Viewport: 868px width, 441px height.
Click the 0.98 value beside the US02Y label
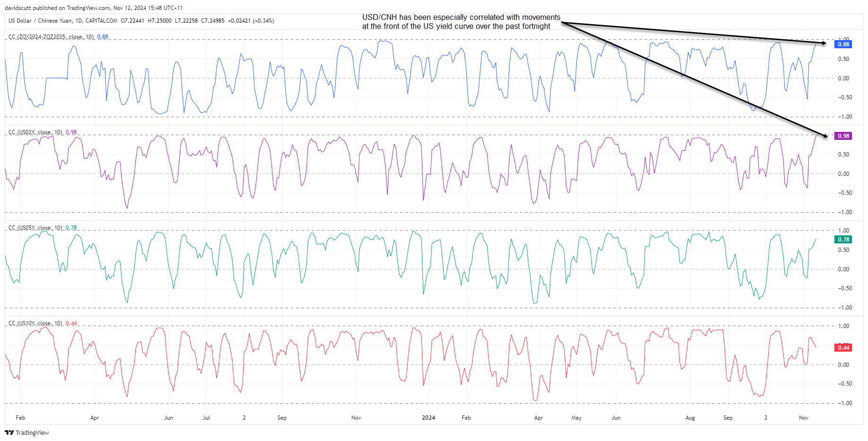click(71, 132)
